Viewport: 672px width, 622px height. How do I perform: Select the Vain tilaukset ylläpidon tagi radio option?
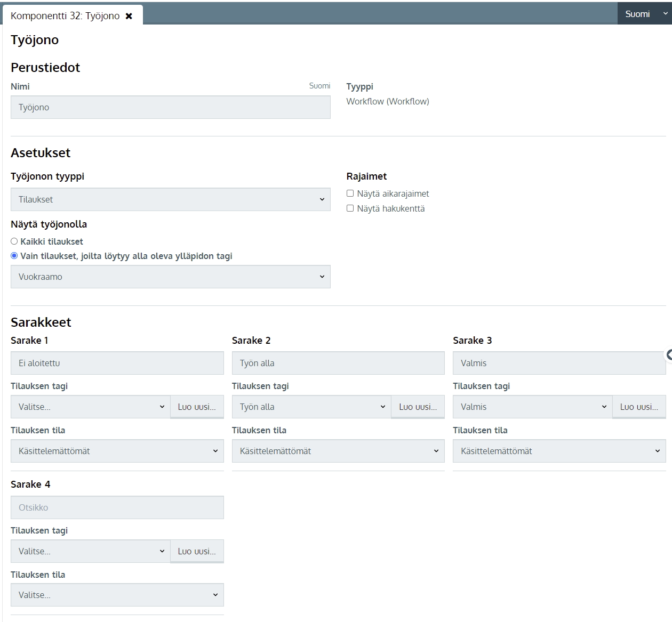(x=14, y=256)
